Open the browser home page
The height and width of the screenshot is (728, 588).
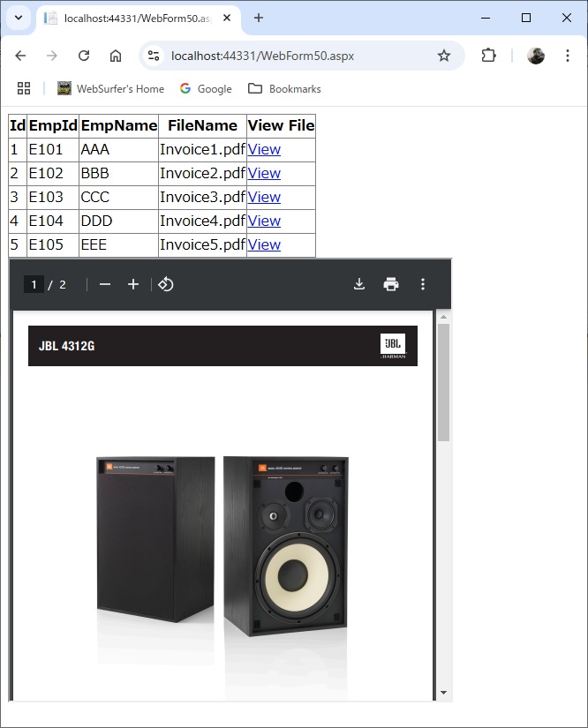point(115,56)
